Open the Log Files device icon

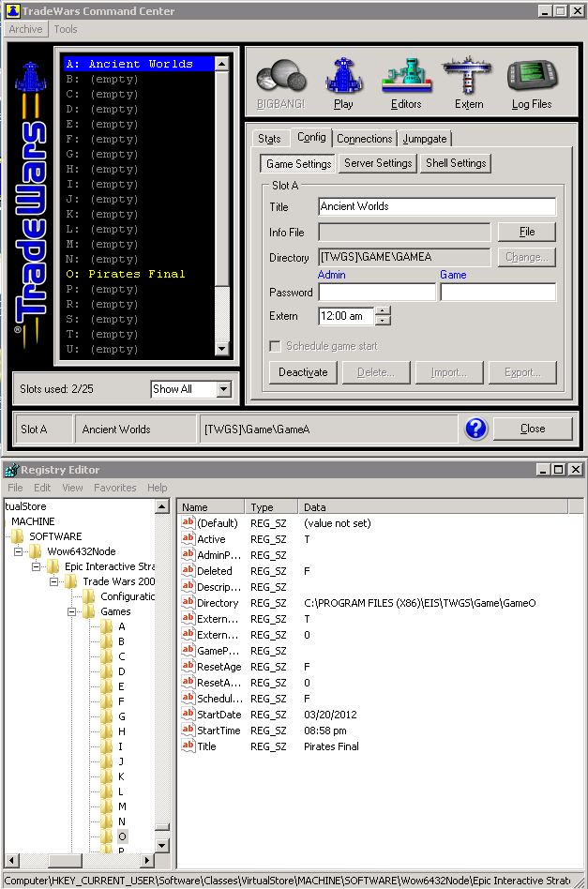[x=532, y=77]
